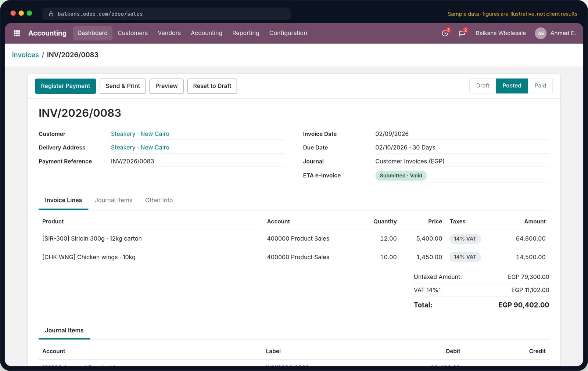Open the Customers menu
Image resolution: width=588 pixels, height=371 pixels.
[x=133, y=33]
